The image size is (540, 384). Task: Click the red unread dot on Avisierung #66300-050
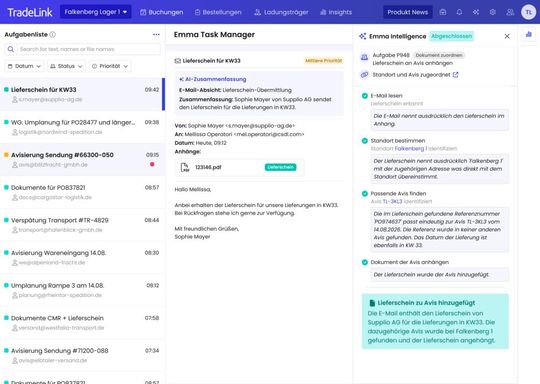[152, 164]
